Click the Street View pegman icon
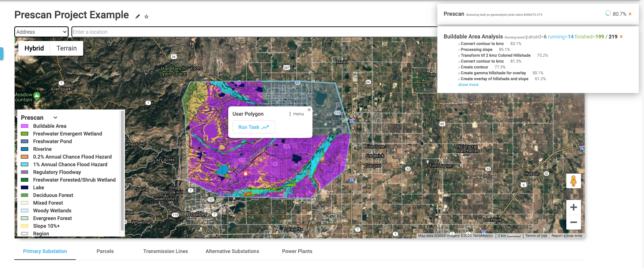The image size is (644, 268). 574,181
